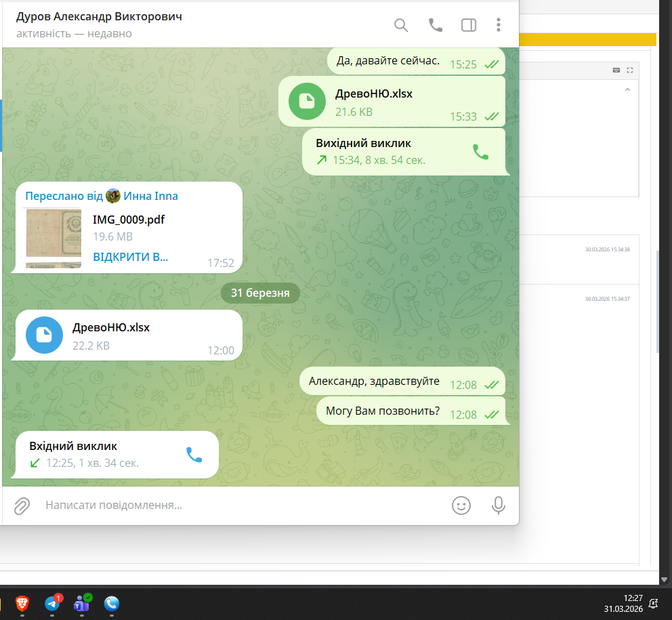672x620 pixels.
Task: Start a voice call from chat header
Action: tap(436, 25)
